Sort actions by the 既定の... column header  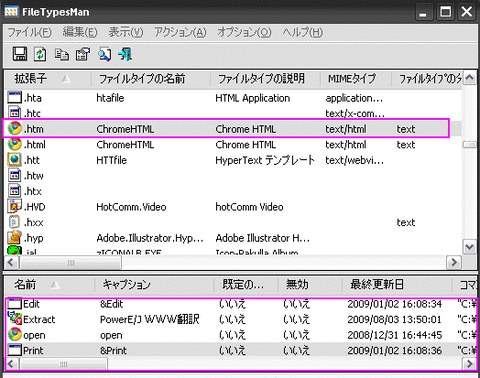(246, 285)
